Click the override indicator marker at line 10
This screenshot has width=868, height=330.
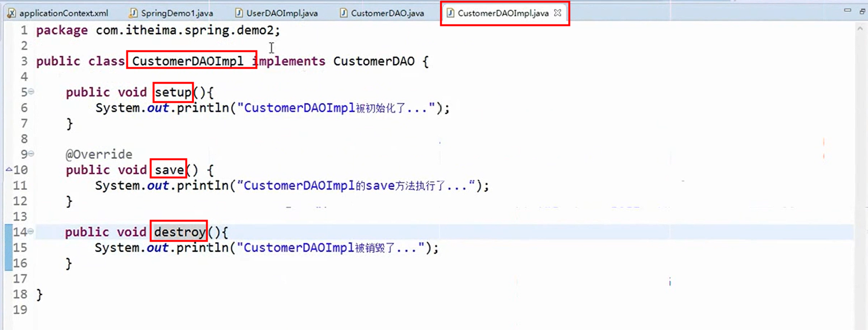[x=9, y=170]
